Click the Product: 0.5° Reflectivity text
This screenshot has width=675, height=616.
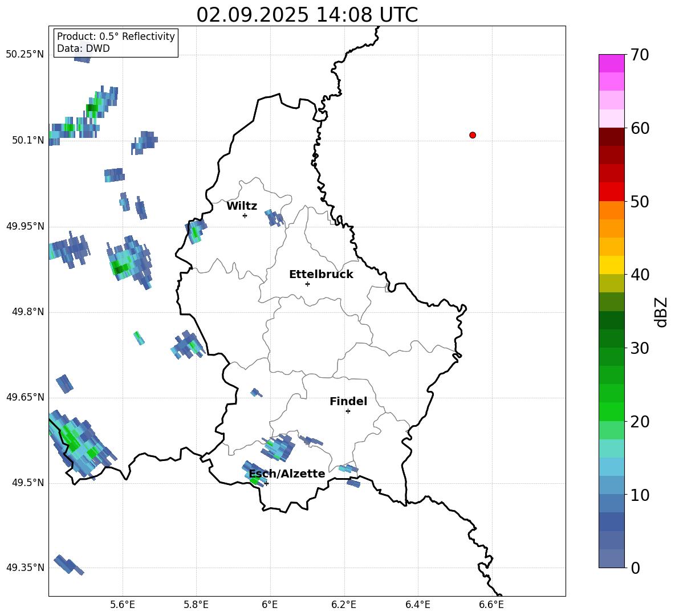point(116,36)
